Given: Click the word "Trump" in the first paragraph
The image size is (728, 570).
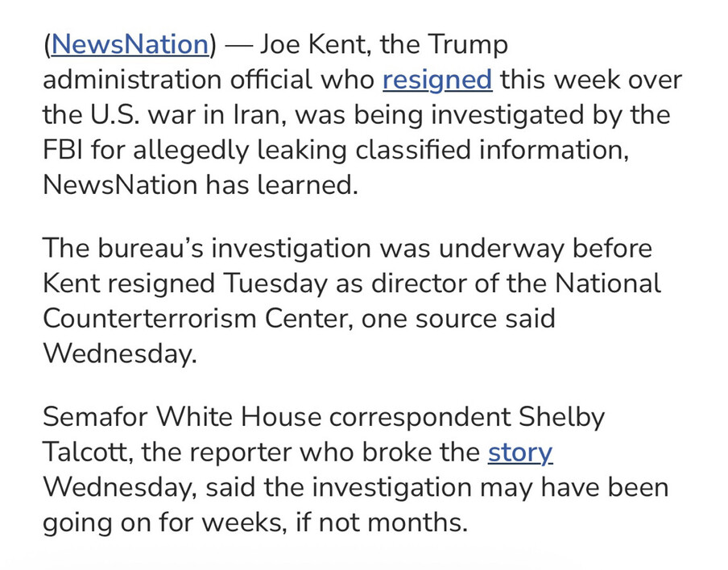Looking at the screenshot, I should 467,44.
